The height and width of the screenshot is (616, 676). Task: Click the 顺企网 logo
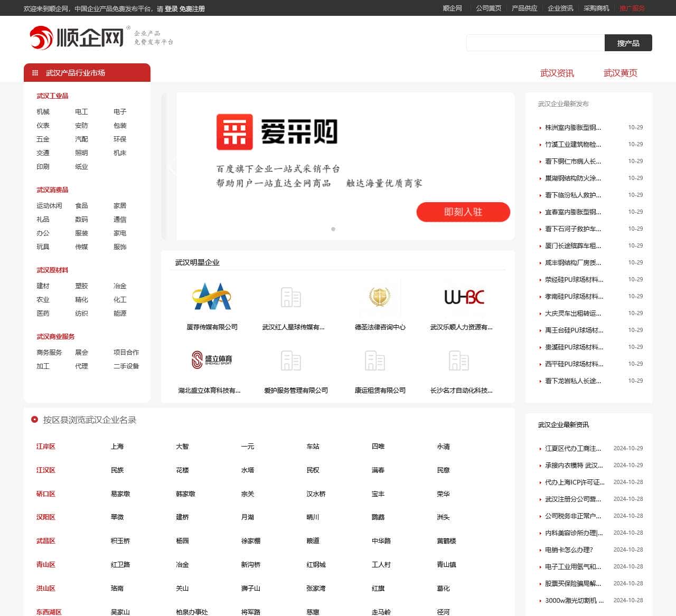pos(77,37)
